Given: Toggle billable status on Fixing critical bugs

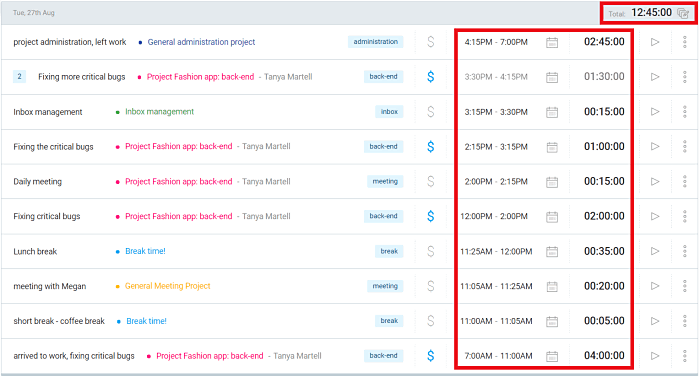Looking at the screenshot, I should click(430, 217).
